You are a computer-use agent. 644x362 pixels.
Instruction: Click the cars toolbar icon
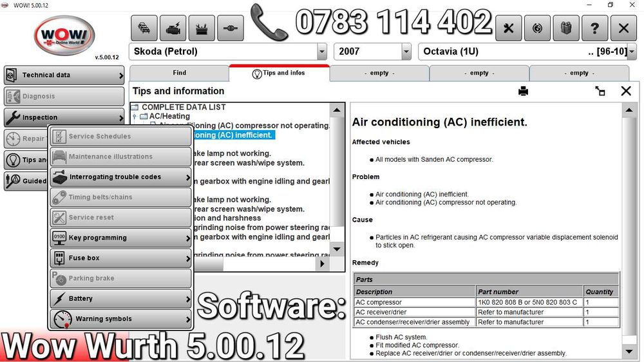(144, 28)
